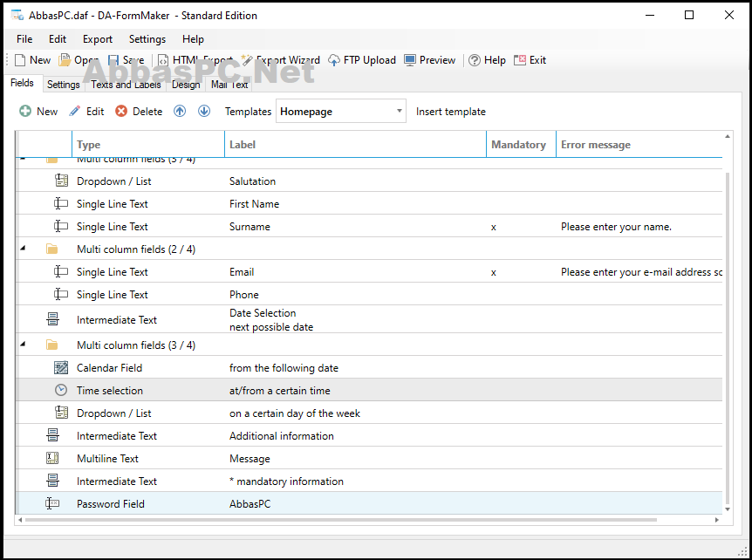
Task: Collapse Multi column fields (2 / 4) group
Action: click(x=23, y=249)
